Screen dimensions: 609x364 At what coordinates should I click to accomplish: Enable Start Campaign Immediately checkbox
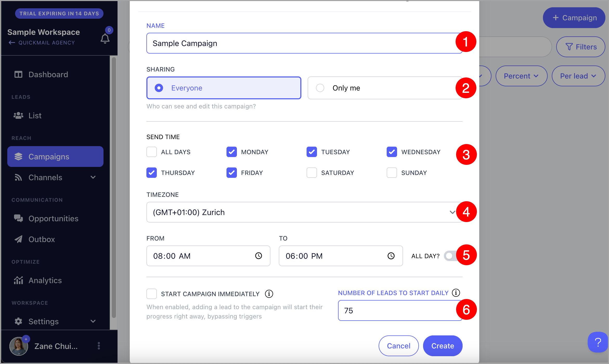(x=152, y=294)
